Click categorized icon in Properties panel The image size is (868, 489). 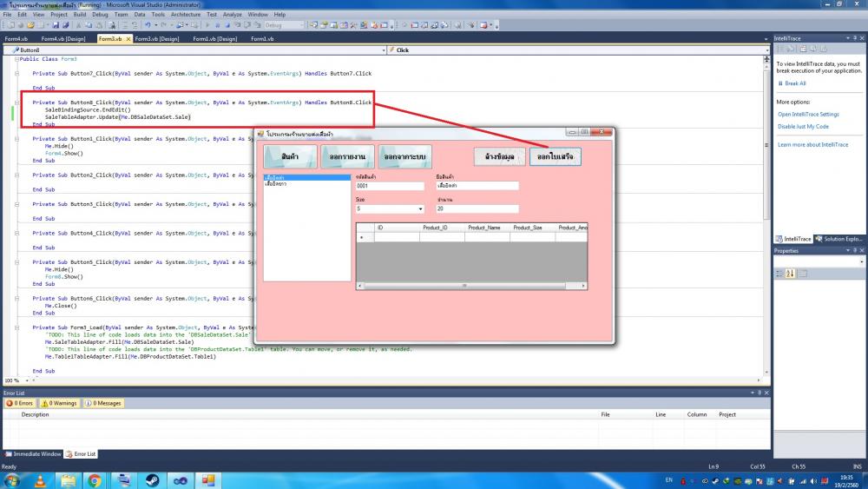pyautogui.click(x=779, y=273)
